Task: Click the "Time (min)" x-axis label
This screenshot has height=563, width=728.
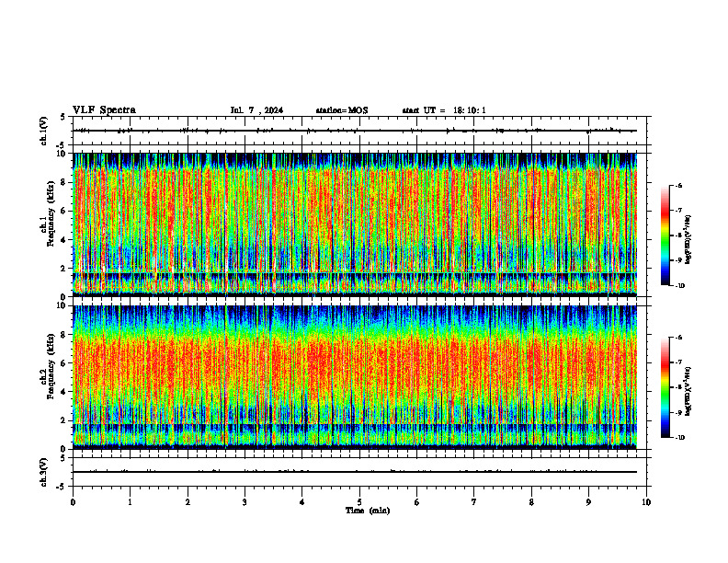Action: (368, 511)
